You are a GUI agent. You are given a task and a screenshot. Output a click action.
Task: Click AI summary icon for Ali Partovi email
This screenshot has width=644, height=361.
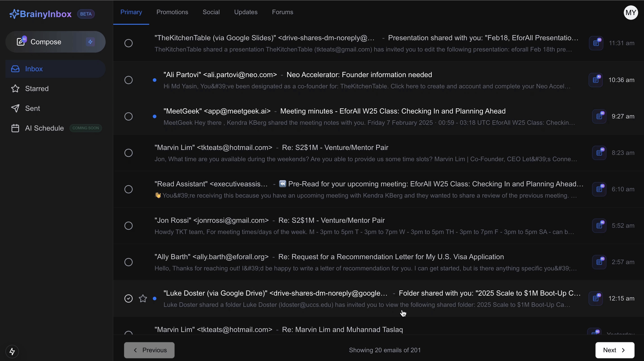pyautogui.click(x=596, y=80)
